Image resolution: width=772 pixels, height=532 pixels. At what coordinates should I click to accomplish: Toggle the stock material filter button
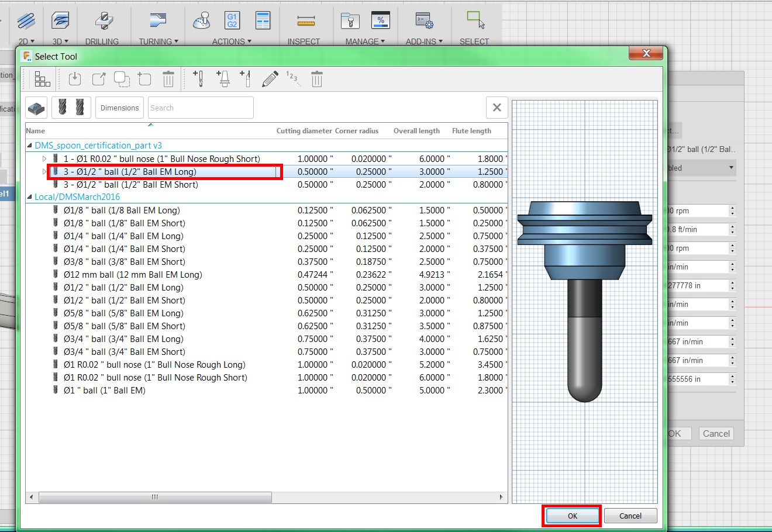[x=36, y=108]
